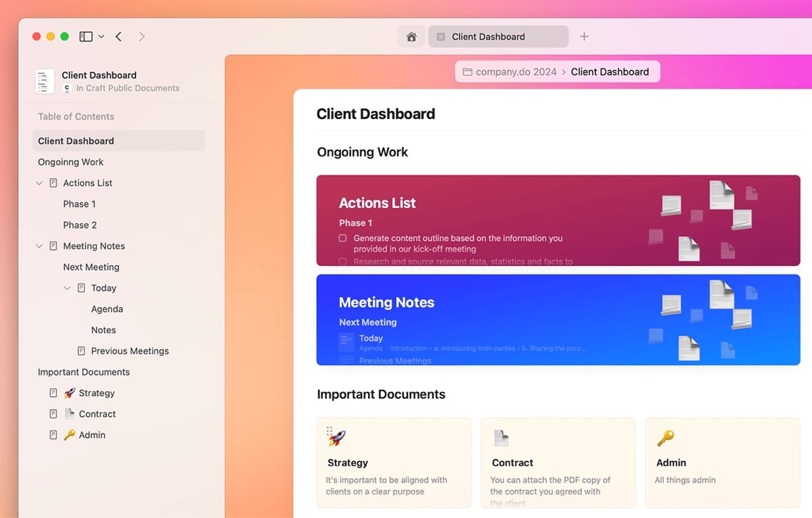The height and width of the screenshot is (518, 812).
Task: Open company.do 2024 breadcrumb folder
Action: [510, 72]
